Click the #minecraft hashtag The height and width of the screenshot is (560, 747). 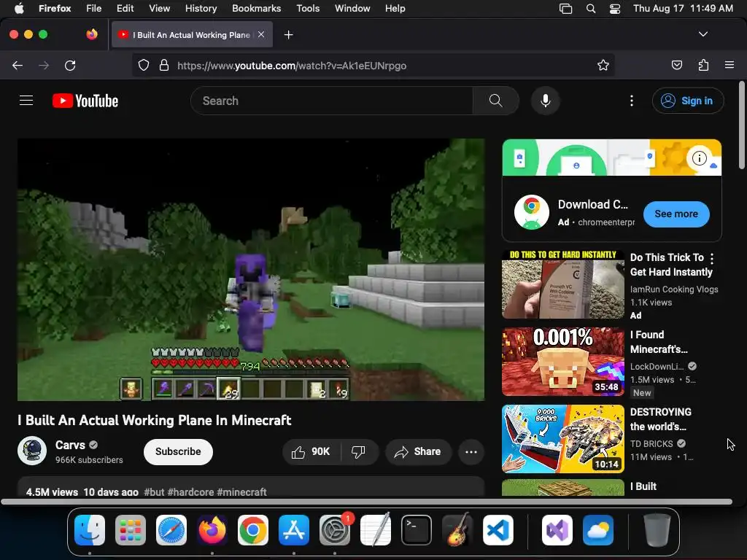[x=241, y=492]
